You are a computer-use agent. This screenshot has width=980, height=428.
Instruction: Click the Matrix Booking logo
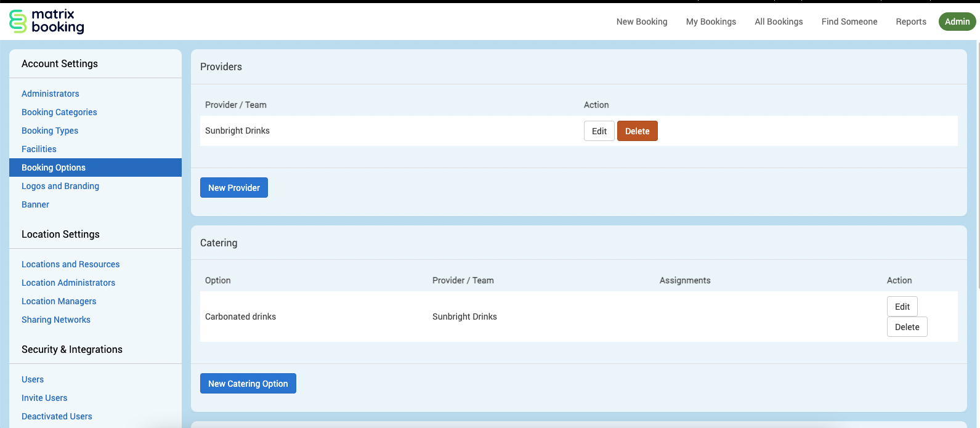pos(47,21)
